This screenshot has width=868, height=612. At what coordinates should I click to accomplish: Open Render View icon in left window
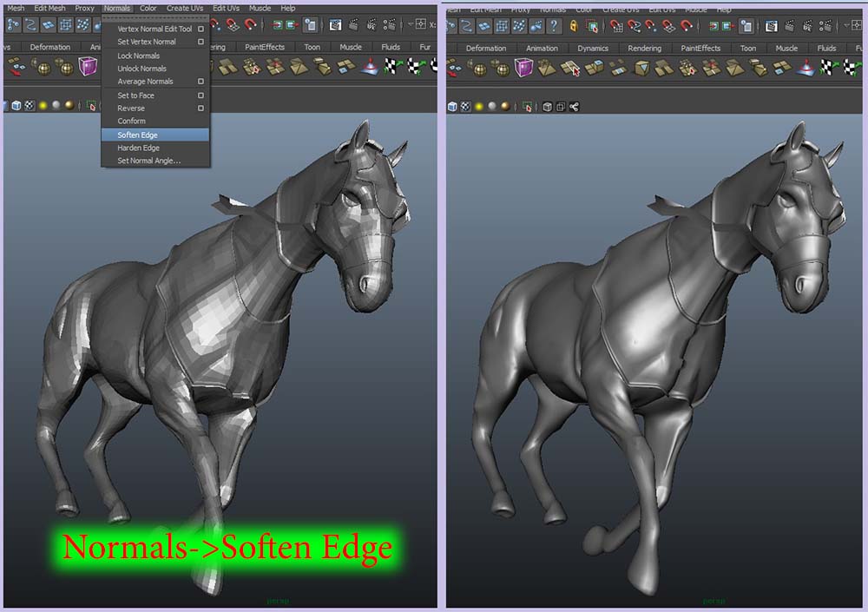(x=335, y=25)
